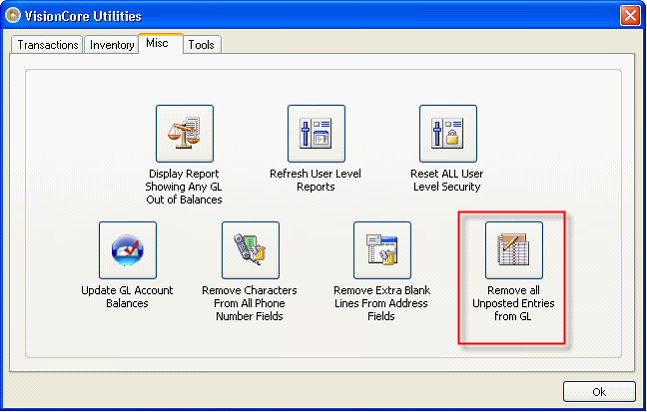
Task: Click 'Remove all Unposted Entries from GL' text
Action: pos(513,303)
